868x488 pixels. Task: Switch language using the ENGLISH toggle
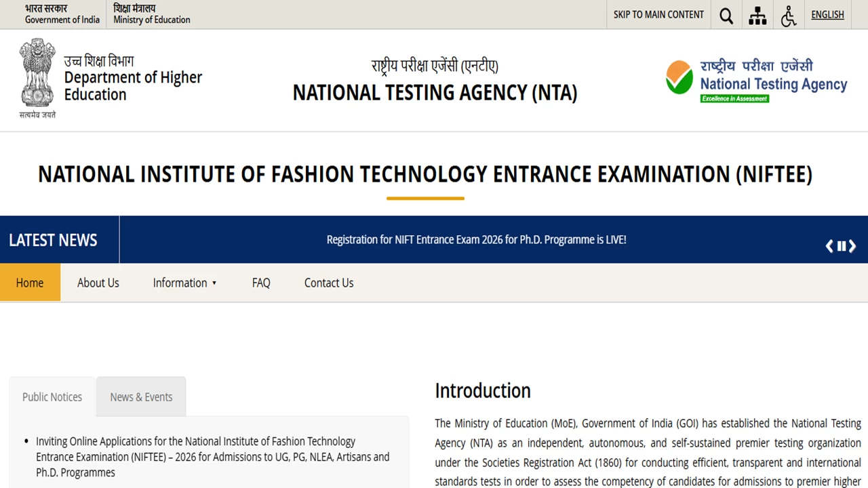click(x=827, y=14)
